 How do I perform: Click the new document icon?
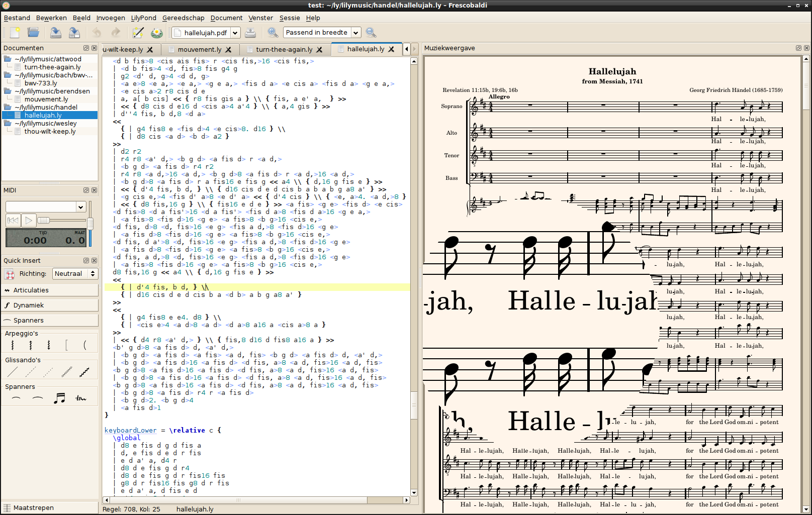pos(15,33)
